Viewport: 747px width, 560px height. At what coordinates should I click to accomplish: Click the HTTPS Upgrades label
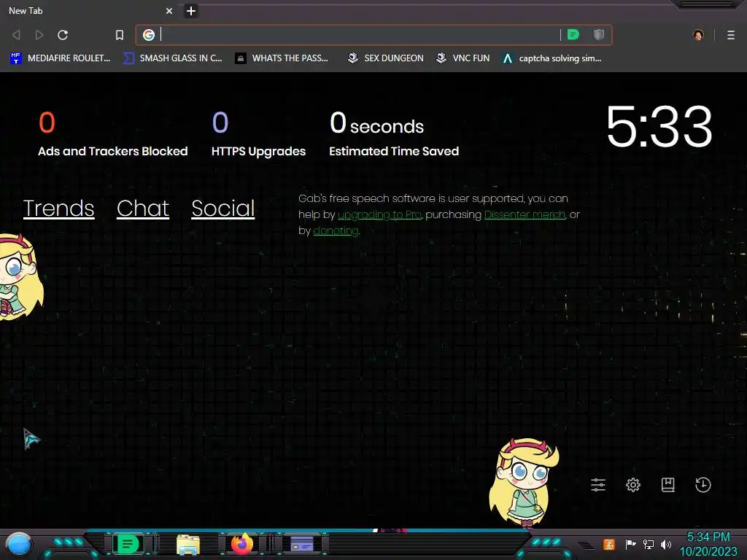tap(259, 152)
